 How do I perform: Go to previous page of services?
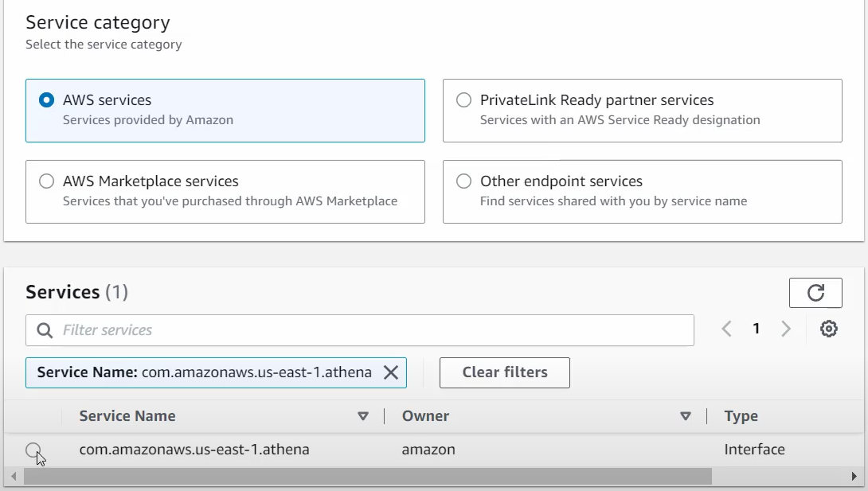tap(726, 329)
